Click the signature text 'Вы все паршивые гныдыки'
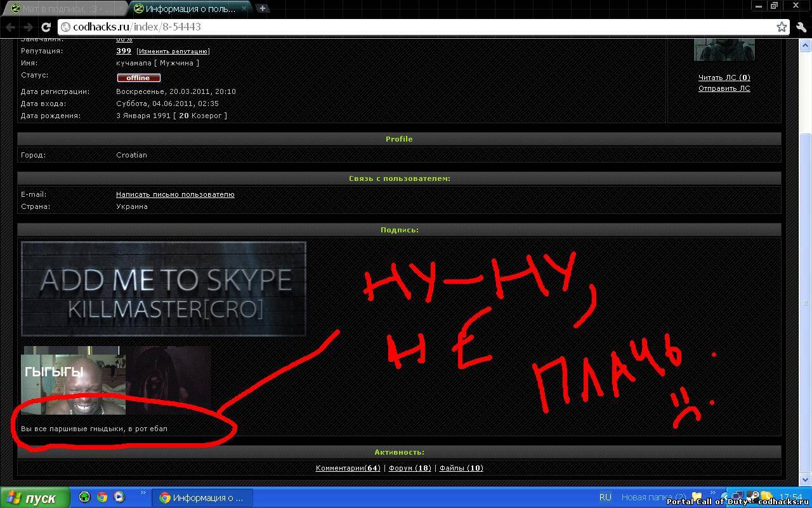 [72, 429]
